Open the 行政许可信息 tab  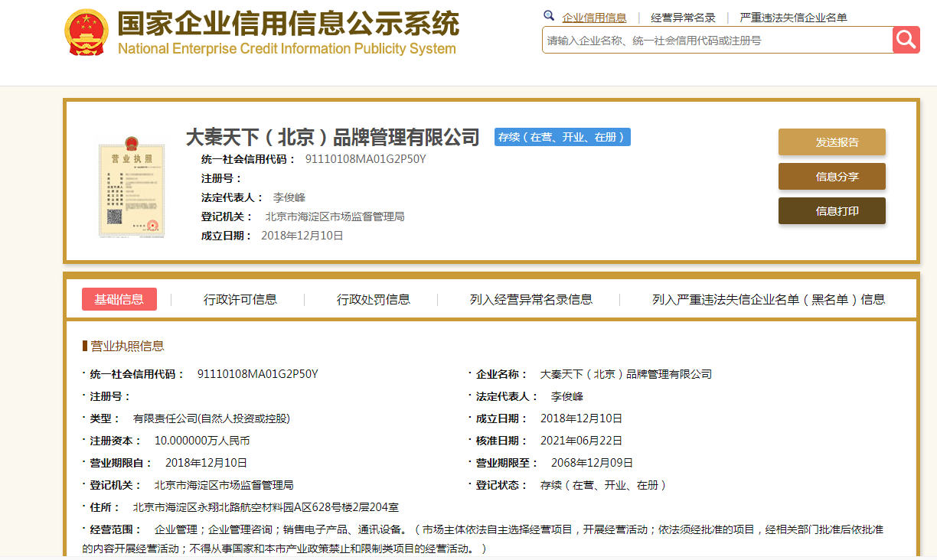click(x=240, y=299)
